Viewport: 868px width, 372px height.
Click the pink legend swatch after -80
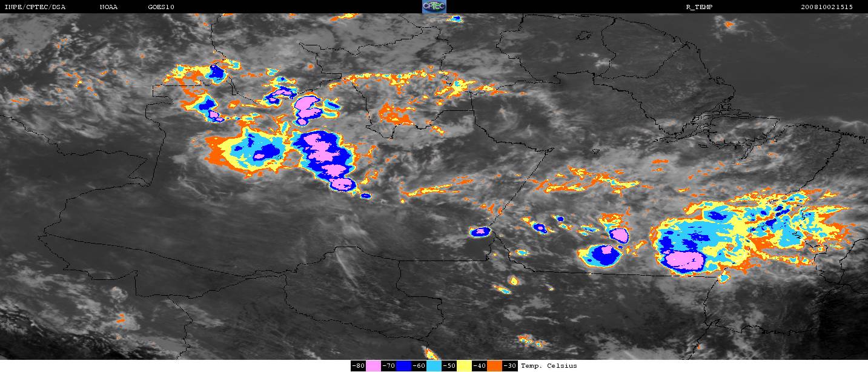(373, 366)
